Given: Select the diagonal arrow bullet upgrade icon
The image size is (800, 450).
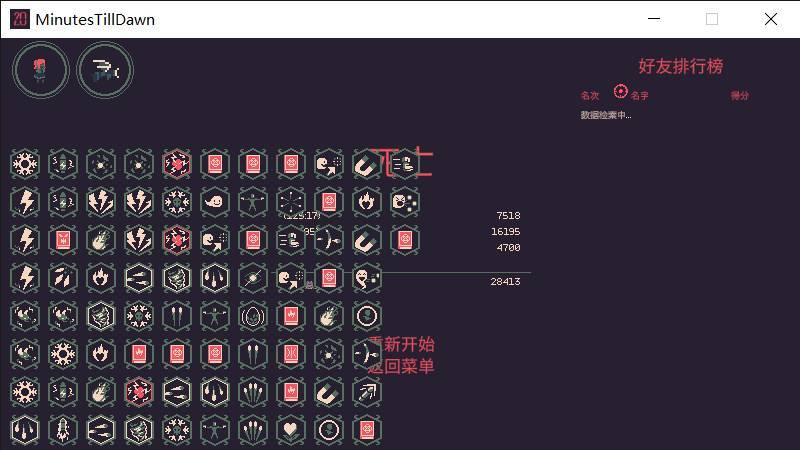Looking at the screenshot, I should [x=367, y=392].
